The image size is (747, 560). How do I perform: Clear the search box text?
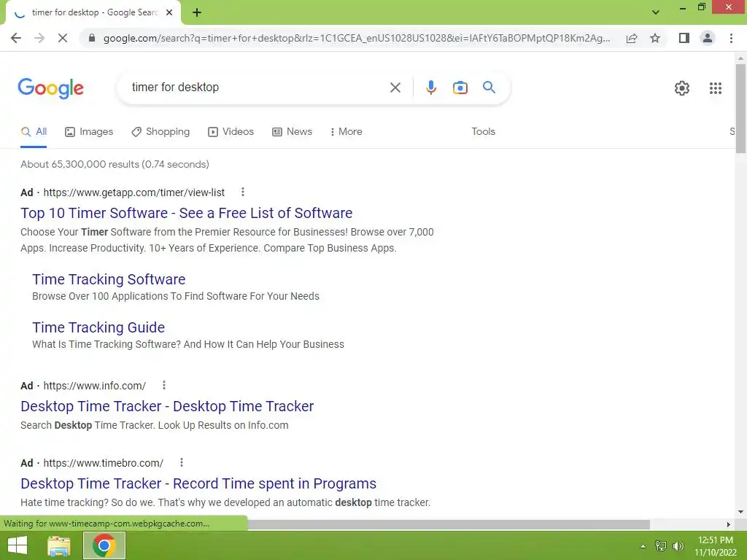(x=395, y=87)
